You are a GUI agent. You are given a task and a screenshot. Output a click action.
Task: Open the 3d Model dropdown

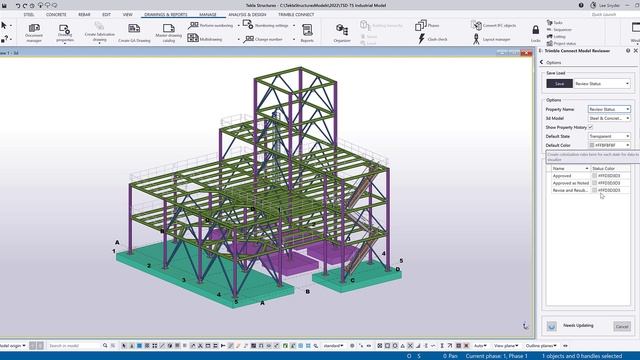point(609,118)
